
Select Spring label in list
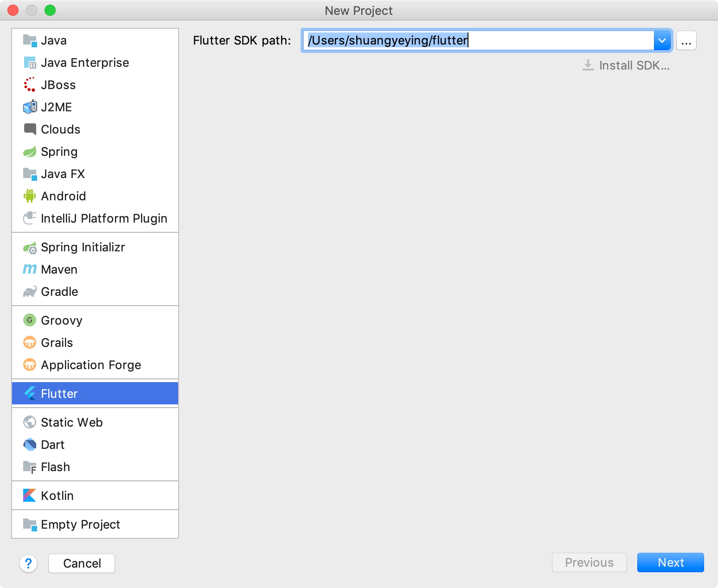tap(59, 152)
